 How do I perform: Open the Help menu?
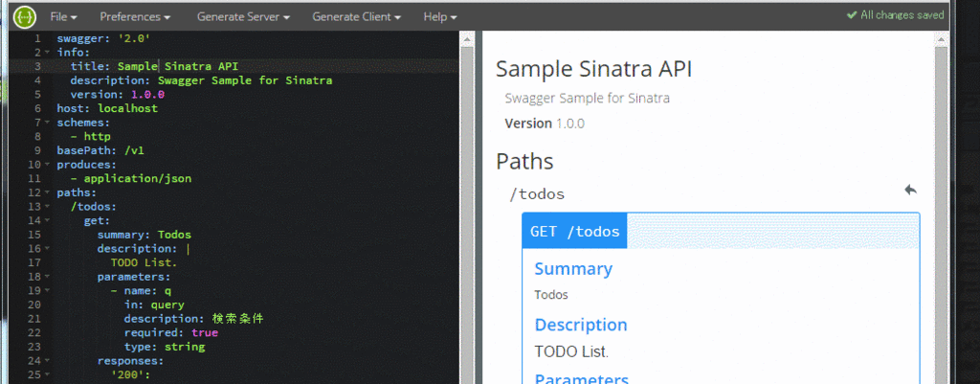pyautogui.click(x=440, y=17)
